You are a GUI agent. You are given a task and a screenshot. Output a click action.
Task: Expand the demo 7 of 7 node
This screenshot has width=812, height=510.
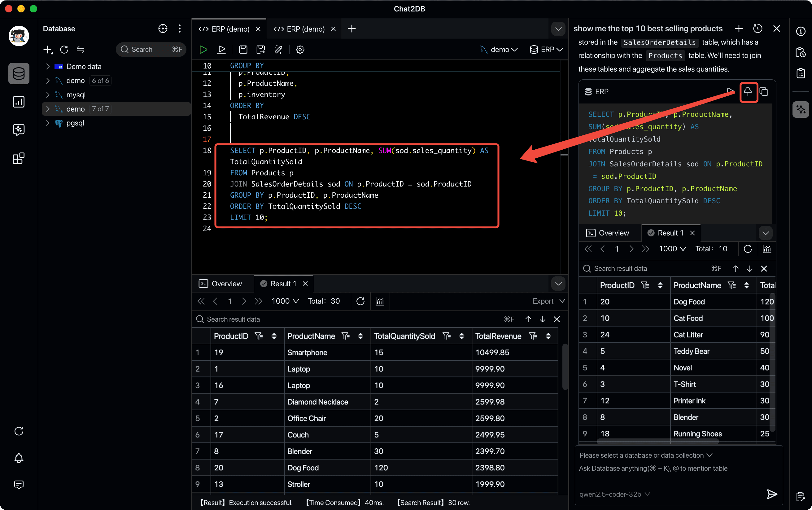[x=47, y=109]
